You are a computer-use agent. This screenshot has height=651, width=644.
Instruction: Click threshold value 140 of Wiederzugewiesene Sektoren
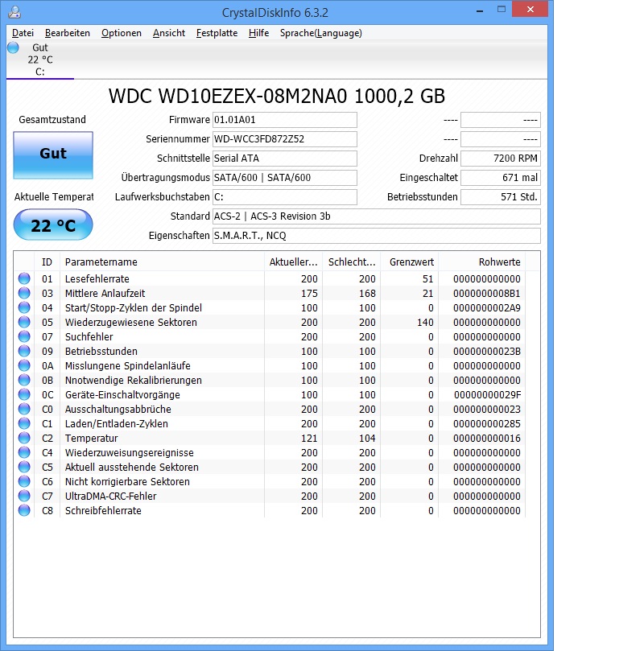click(425, 323)
